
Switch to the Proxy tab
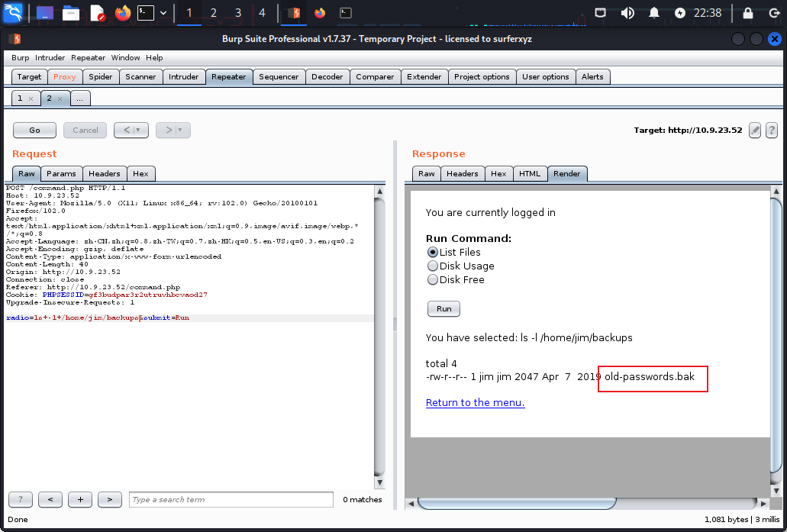pos(64,77)
